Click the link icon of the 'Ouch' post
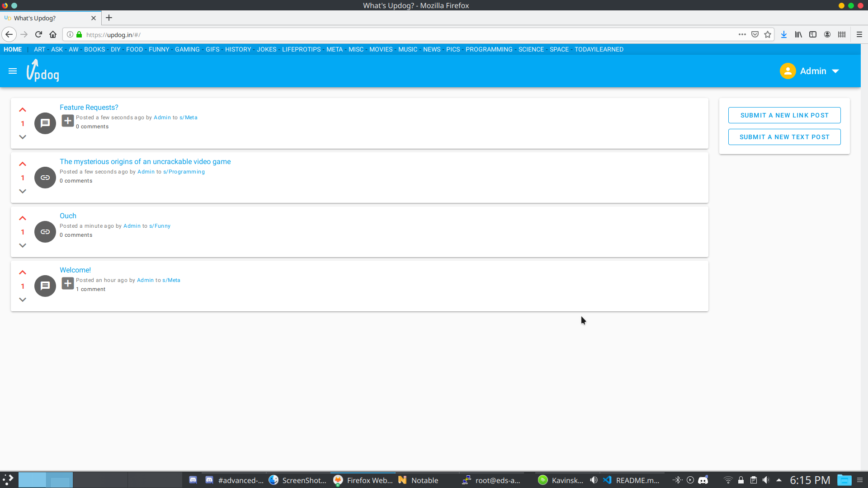This screenshot has height=488, width=868. tap(45, 232)
